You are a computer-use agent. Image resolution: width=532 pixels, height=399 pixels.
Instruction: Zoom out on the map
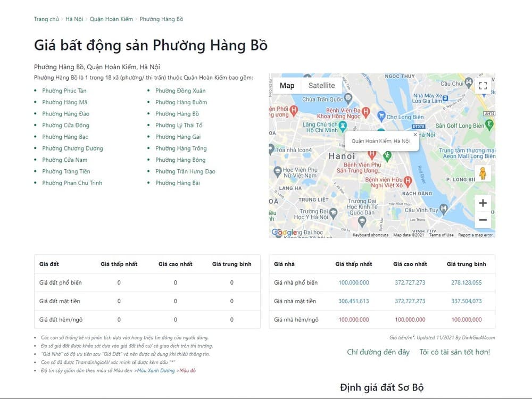[x=483, y=220]
